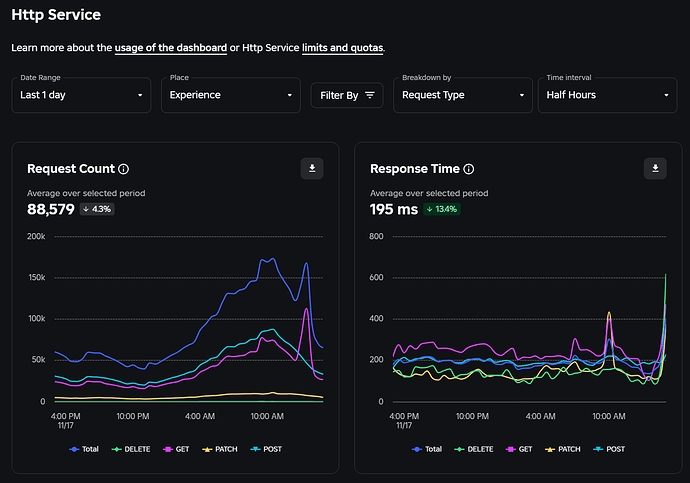Click the info icon beside Request Count

124,170
